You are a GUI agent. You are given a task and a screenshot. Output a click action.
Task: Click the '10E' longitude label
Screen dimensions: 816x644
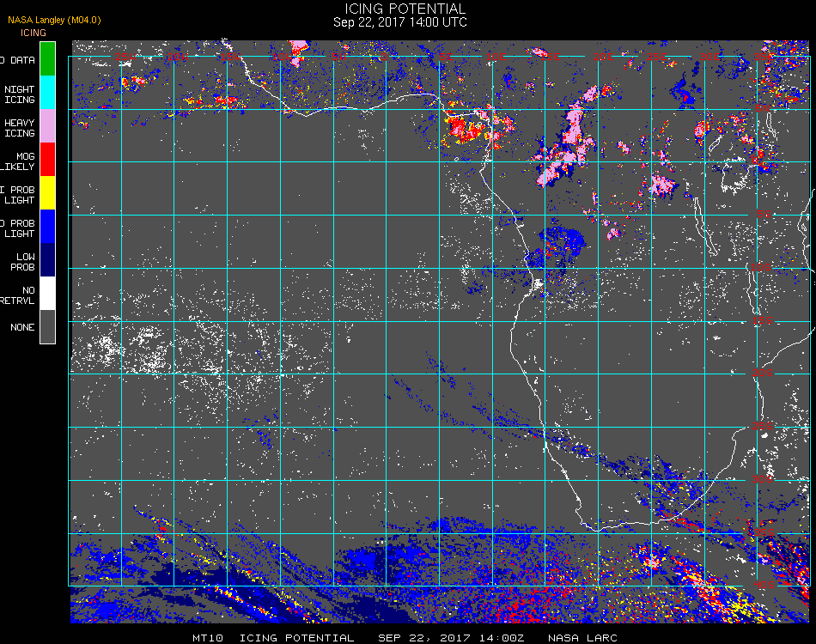pos(496,57)
